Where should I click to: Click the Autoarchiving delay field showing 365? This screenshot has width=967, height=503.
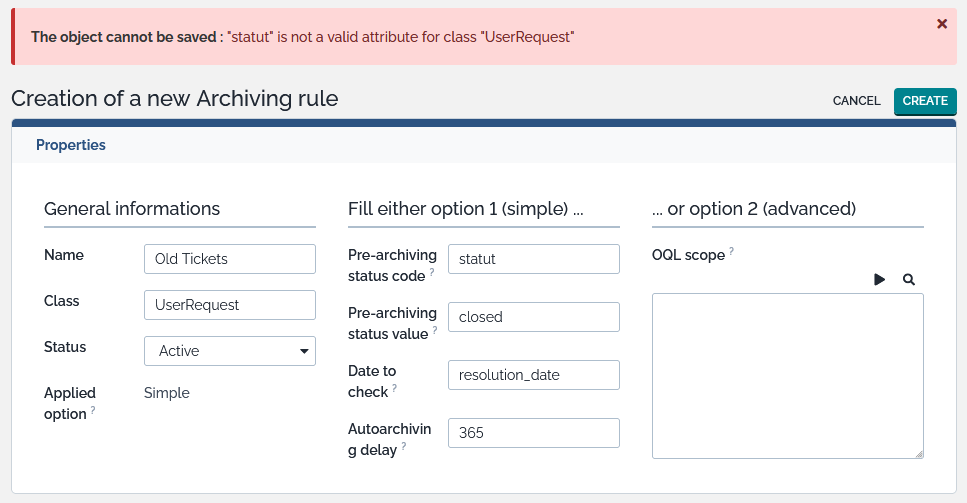(x=534, y=433)
